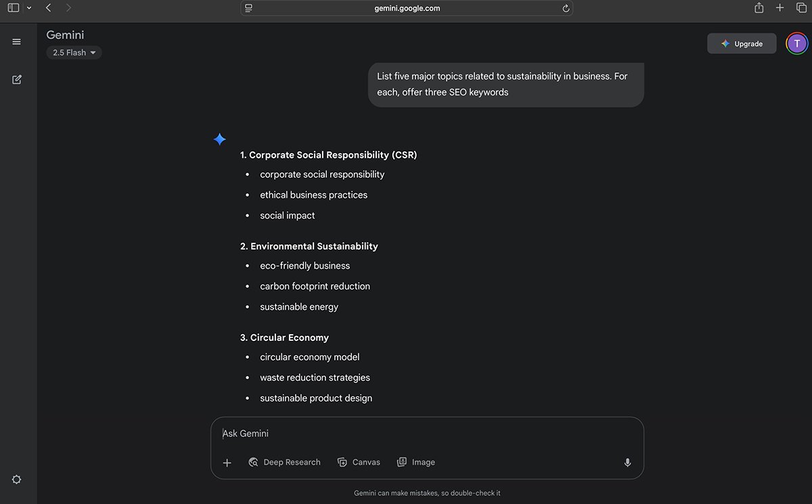Click the Gemini title in the header
The height and width of the screenshot is (504, 812).
pos(65,35)
